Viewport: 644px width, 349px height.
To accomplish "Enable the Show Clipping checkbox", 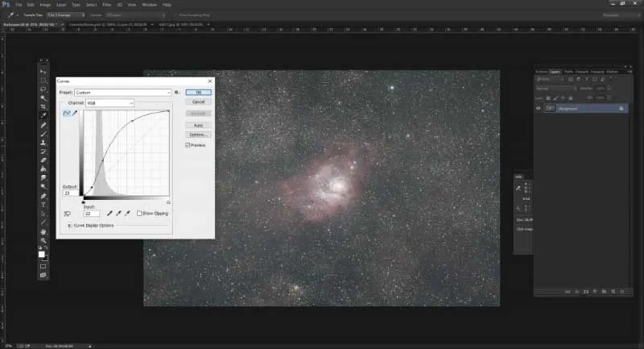I will (x=138, y=214).
